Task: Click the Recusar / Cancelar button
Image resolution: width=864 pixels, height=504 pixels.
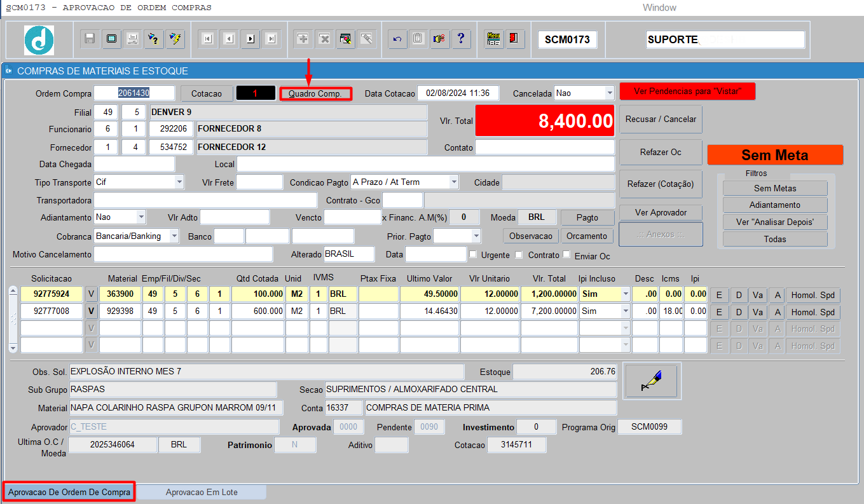Action: (x=661, y=119)
